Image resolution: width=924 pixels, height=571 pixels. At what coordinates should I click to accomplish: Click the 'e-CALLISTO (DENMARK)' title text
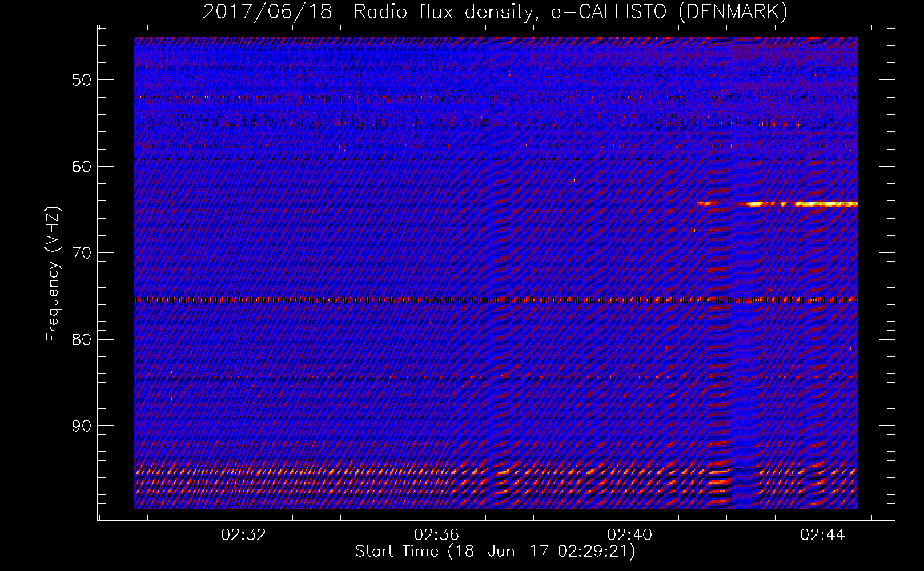(x=669, y=12)
